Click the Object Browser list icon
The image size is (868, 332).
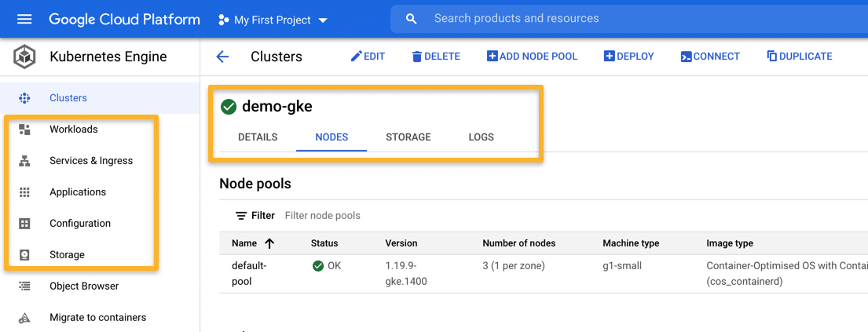[24, 286]
